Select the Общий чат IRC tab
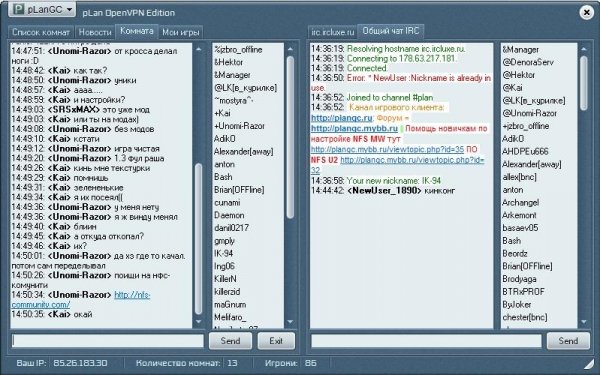 pos(391,31)
